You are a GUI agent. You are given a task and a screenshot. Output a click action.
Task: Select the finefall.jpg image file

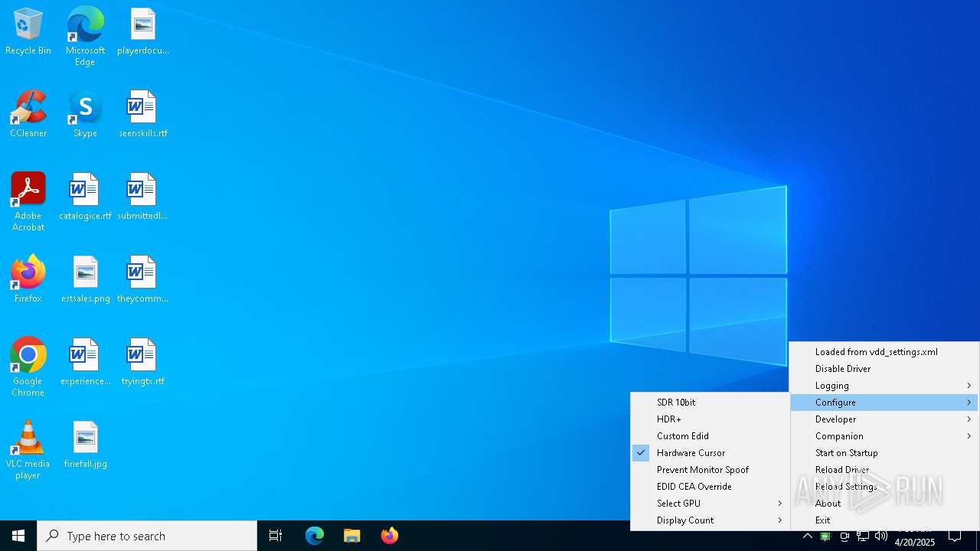85,445
